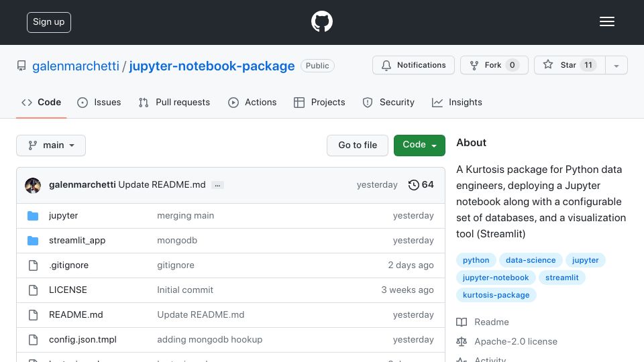Select the jupyter topic tag
The height and width of the screenshot is (362, 644).
point(585,260)
